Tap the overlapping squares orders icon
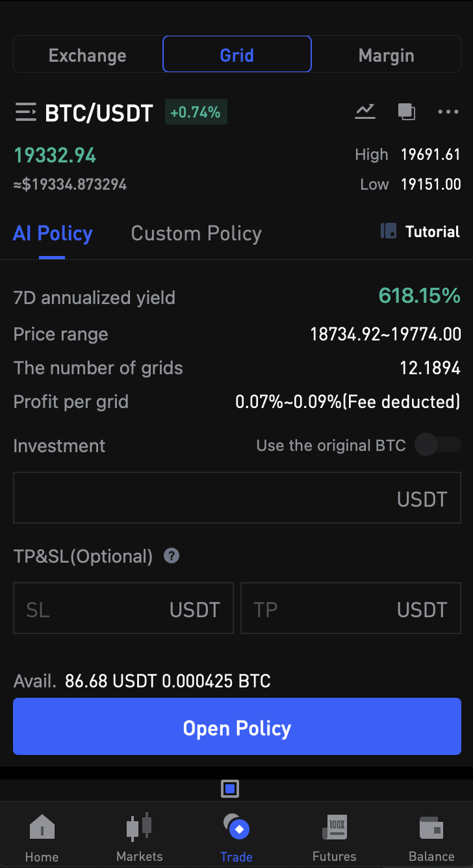473x868 pixels. [x=407, y=112]
